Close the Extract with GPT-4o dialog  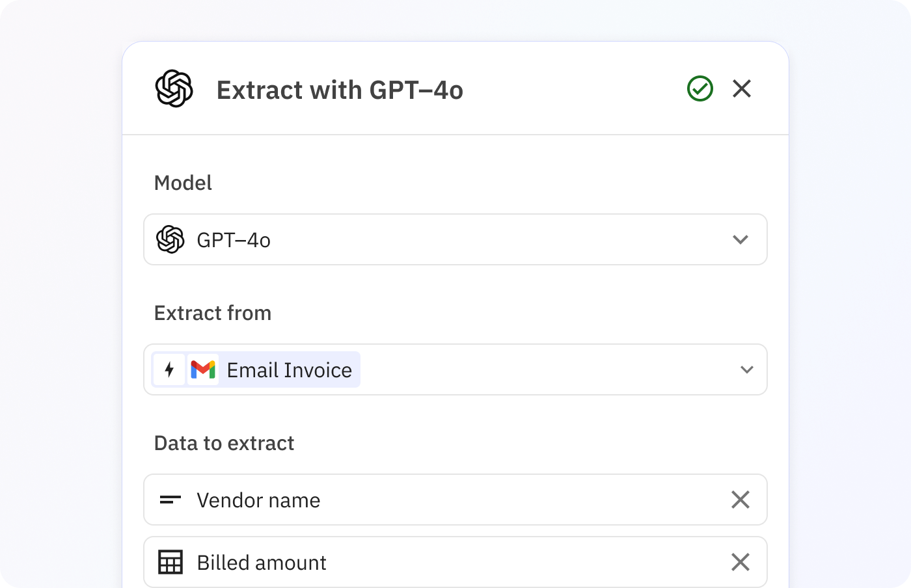tap(741, 88)
